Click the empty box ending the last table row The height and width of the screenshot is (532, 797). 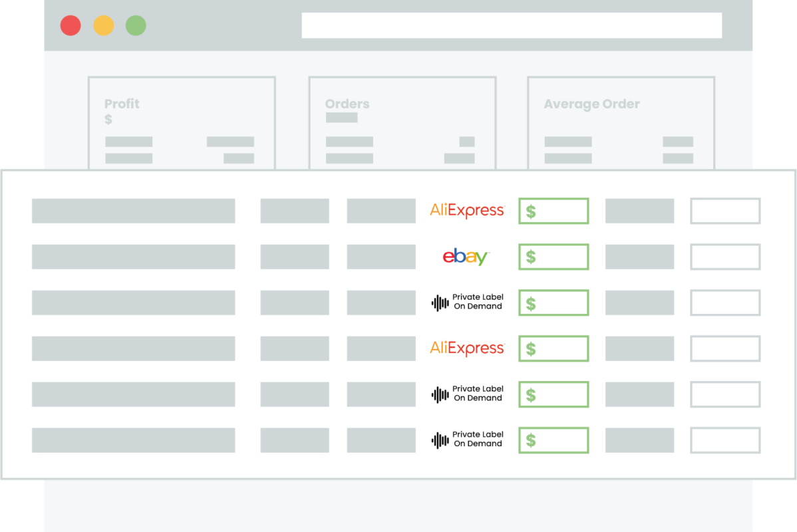click(725, 440)
